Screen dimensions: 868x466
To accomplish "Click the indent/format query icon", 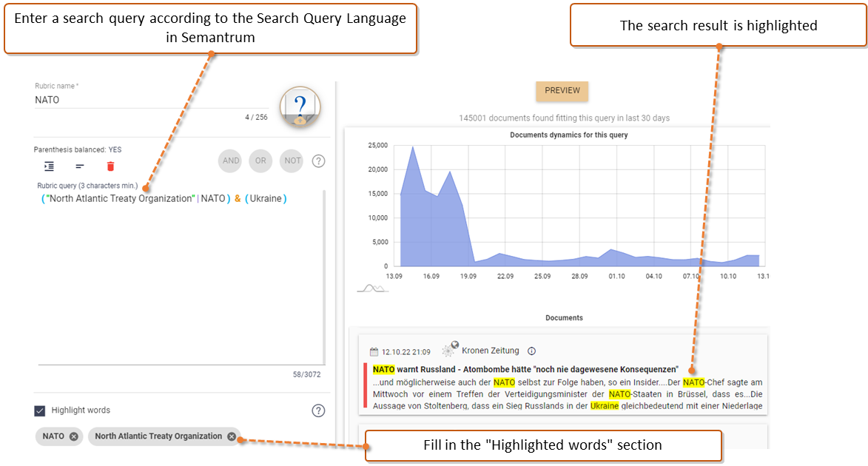I will pyautogui.click(x=50, y=166).
